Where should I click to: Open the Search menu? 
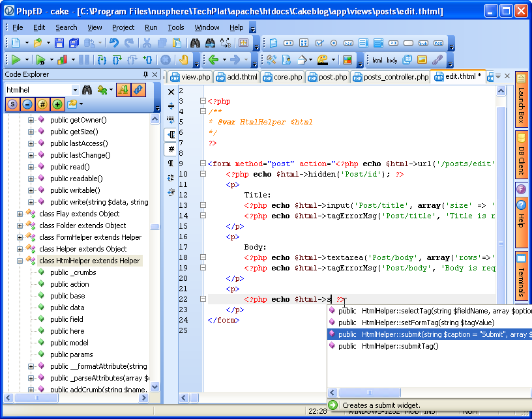[66, 27]
